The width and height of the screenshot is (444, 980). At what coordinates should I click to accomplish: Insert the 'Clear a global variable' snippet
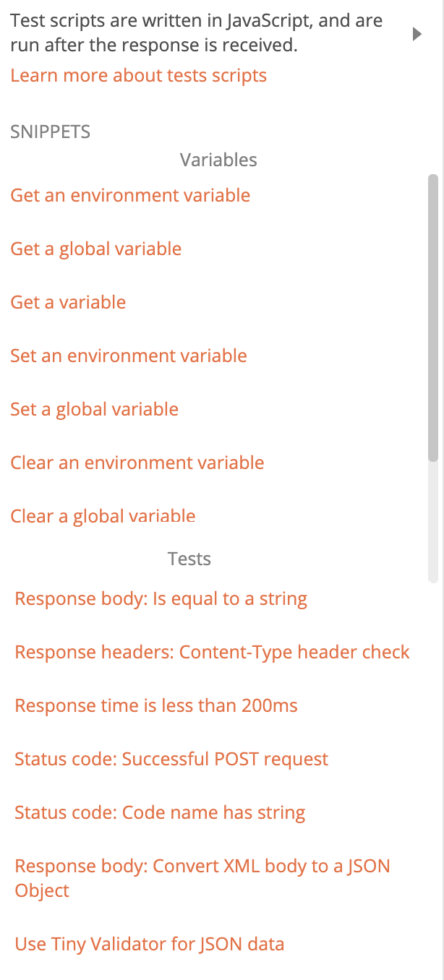[x=103, y=516]
